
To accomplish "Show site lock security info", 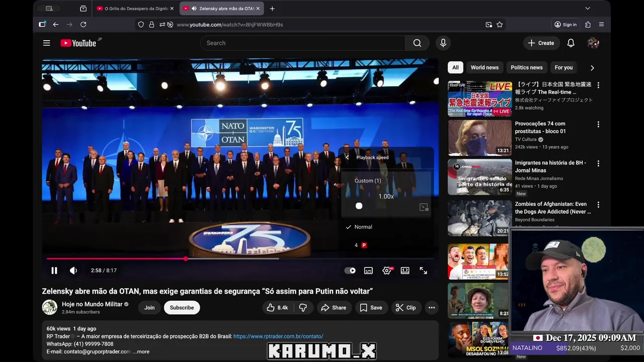I will click(151, 24).
